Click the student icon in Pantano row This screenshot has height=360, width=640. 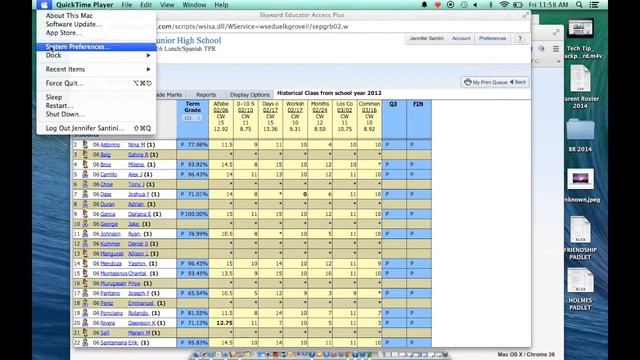coord(85,293)
